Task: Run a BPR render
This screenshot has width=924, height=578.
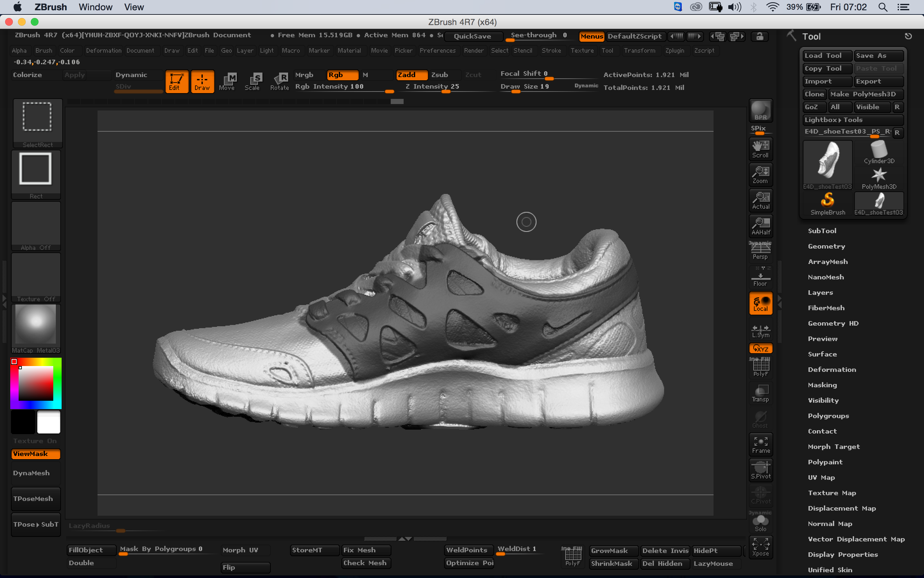Action: tap(761, 111)
